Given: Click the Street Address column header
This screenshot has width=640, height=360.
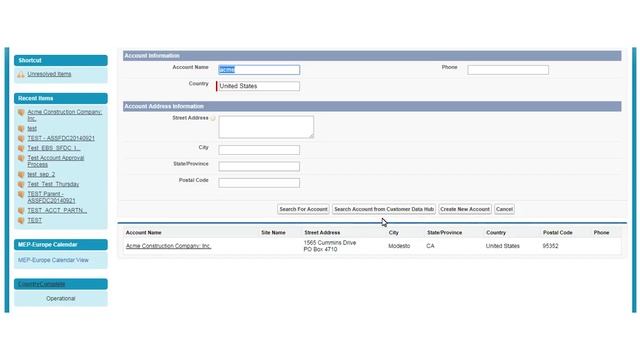Looking at the screenshot, I should click(322, 233).
